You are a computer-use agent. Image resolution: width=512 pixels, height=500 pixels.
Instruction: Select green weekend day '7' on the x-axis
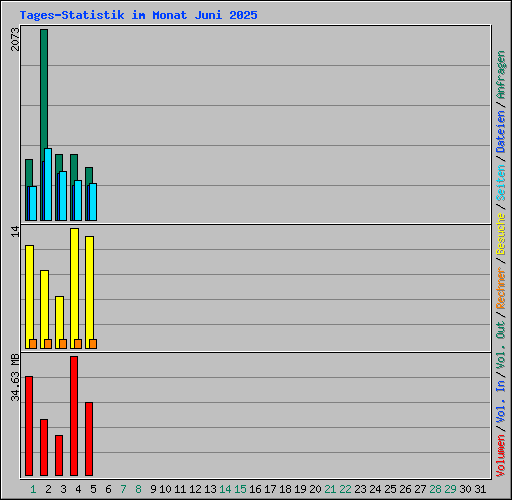pos(123,489)
